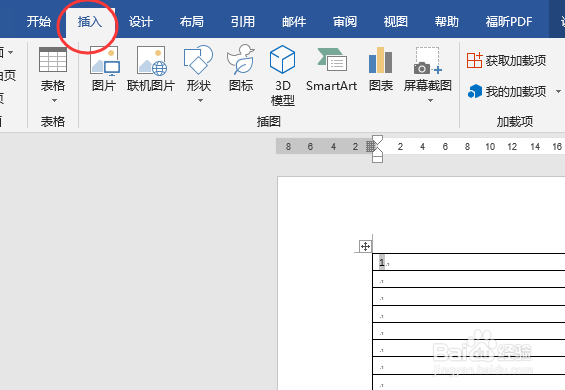Switch to the 视图 tab
Image resolution: width=565 pixels, height=390 pixels.
tap(396, 22)
